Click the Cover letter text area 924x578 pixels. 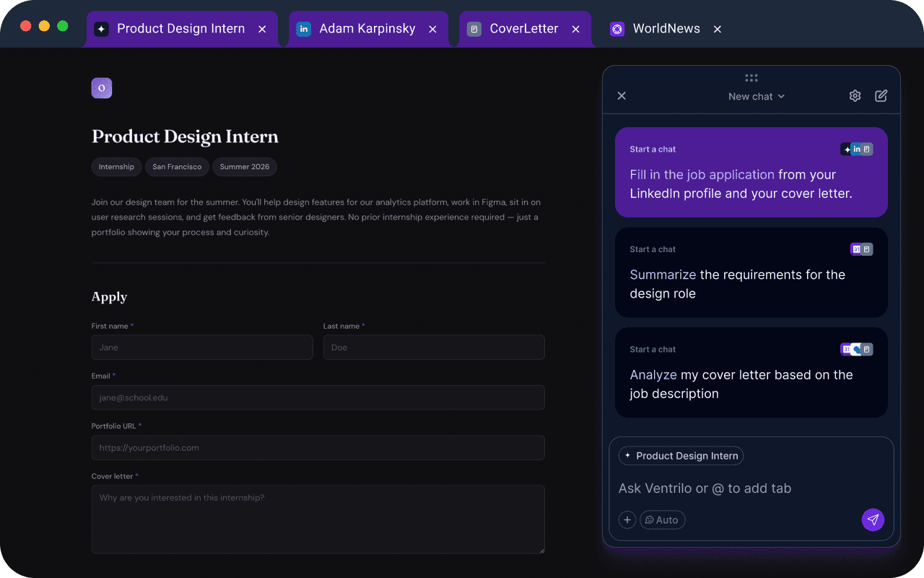(x=318, y=519)
